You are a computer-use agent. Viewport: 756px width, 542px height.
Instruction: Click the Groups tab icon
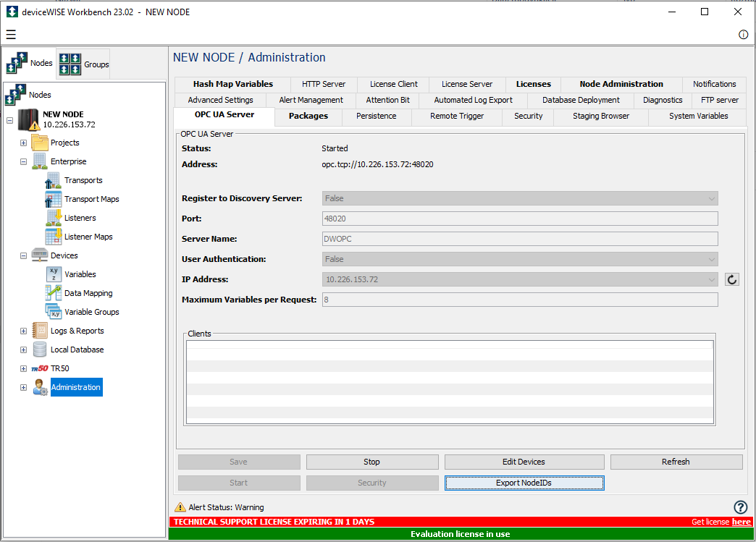pos(70,64)
